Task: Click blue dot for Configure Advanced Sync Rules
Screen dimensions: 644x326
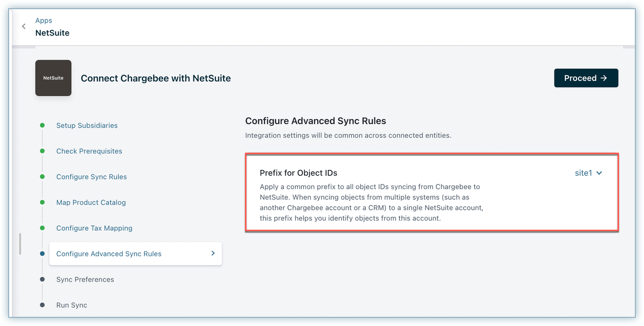Action: coord(42,254)
